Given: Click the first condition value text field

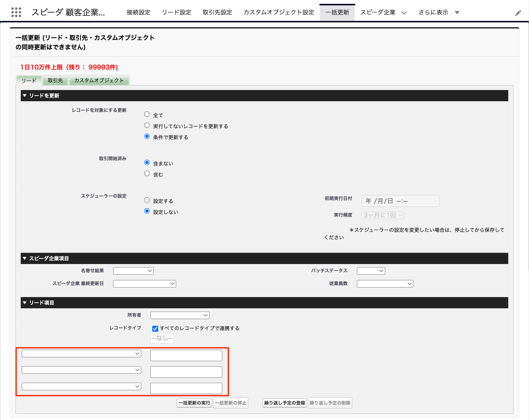Looking at the screenshot, I should 186,355.
